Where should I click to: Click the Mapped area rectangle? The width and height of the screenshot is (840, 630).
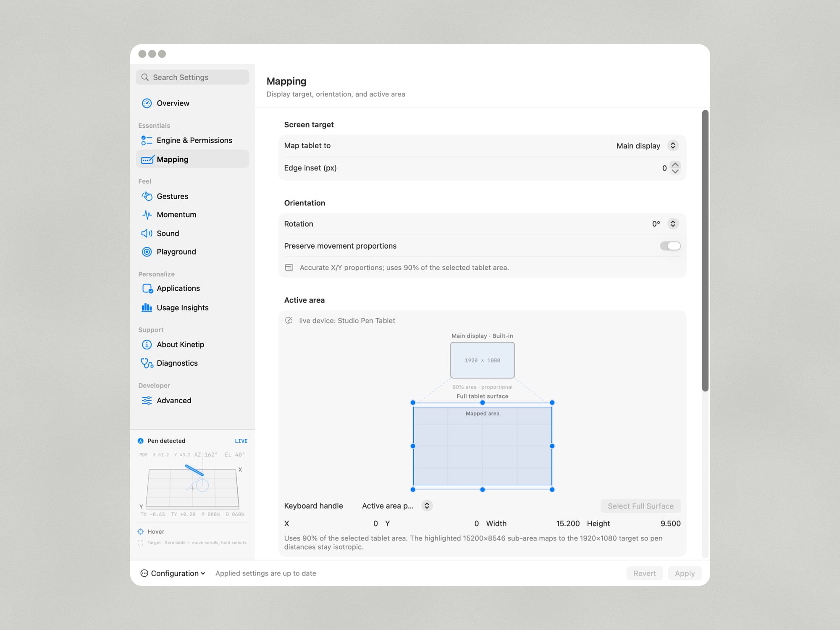click(483, 446)
